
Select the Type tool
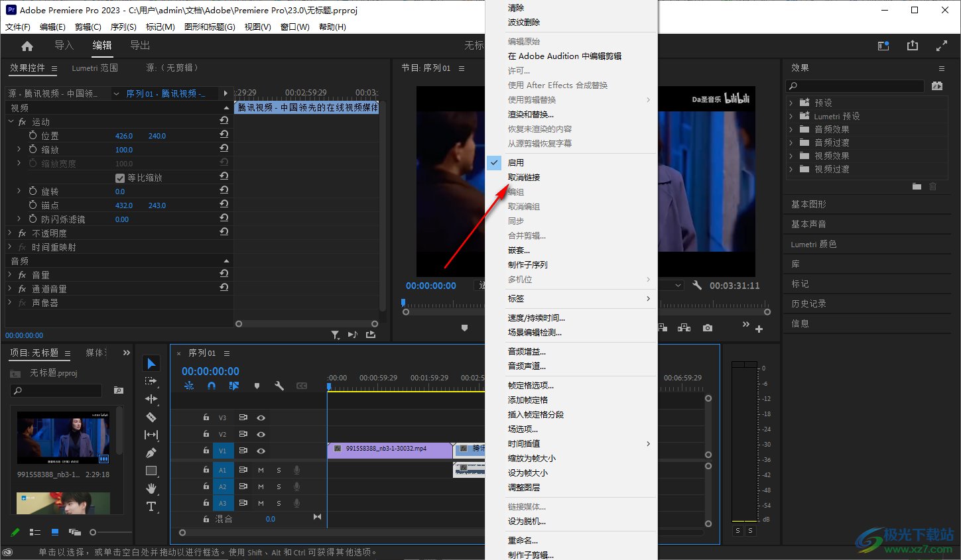click(151, 506)
